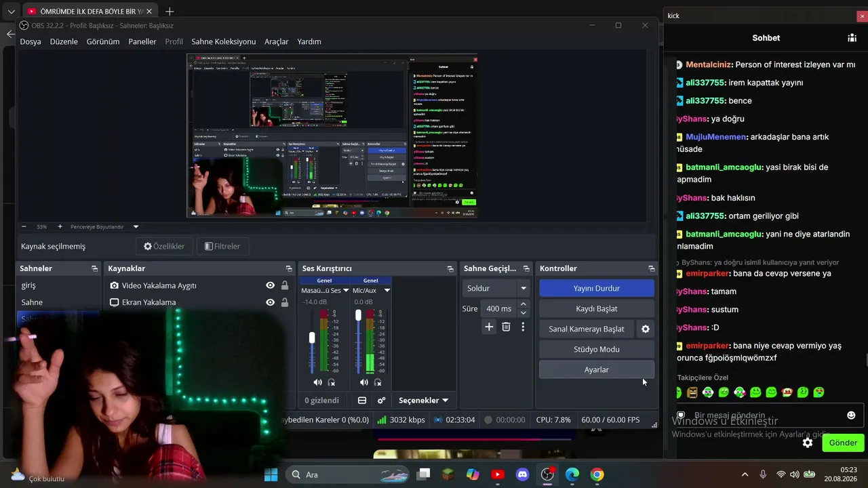868x488 pixels.
Task: Open the preview scaling dropdown arrow
Action: (x=136, y=227)
